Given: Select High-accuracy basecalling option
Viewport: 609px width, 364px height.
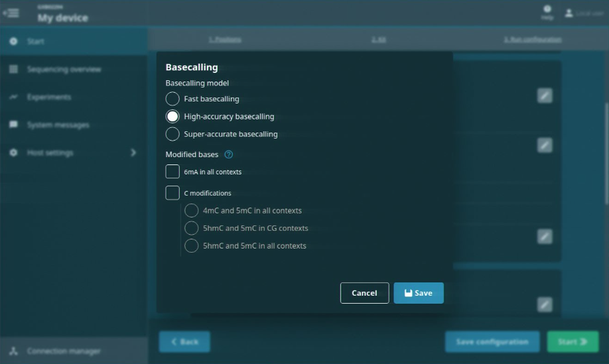Looking at the screenshot, I should tap(172, 117).
